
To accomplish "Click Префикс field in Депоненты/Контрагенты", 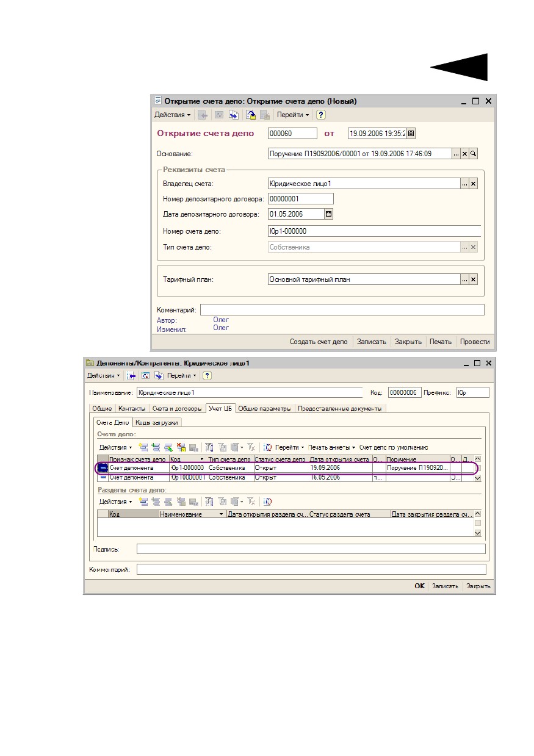I will (472, 392).
